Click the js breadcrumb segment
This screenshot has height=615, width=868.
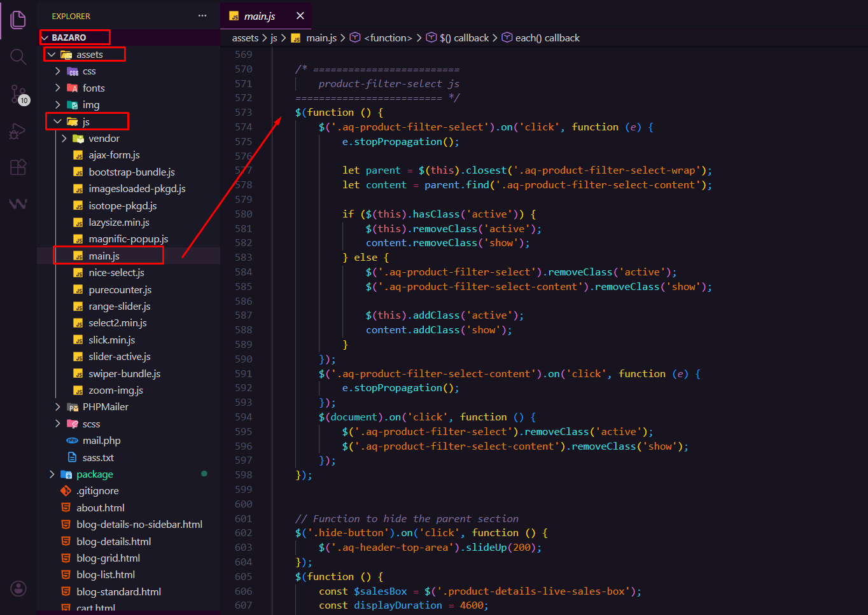pyautogui.click(x=274, y=38)
